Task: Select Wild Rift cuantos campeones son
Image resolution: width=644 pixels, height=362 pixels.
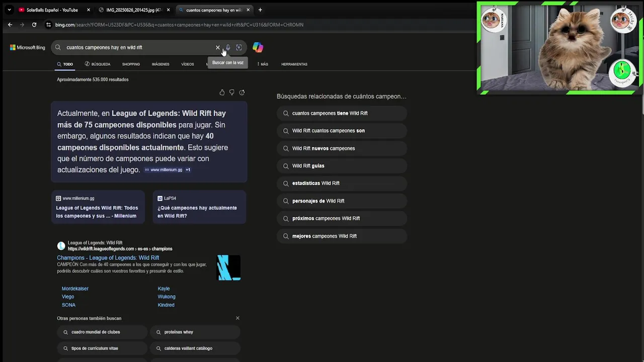Action: click(342, 131)
